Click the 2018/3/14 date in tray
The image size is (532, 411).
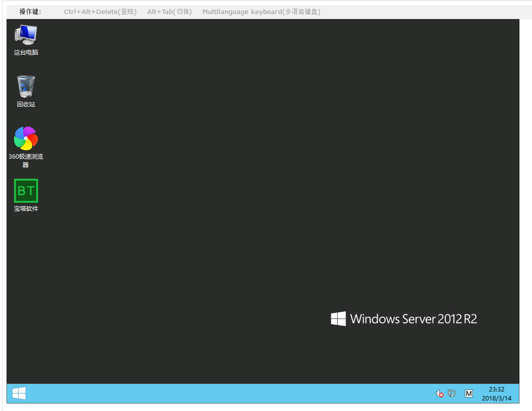[496, 398]
